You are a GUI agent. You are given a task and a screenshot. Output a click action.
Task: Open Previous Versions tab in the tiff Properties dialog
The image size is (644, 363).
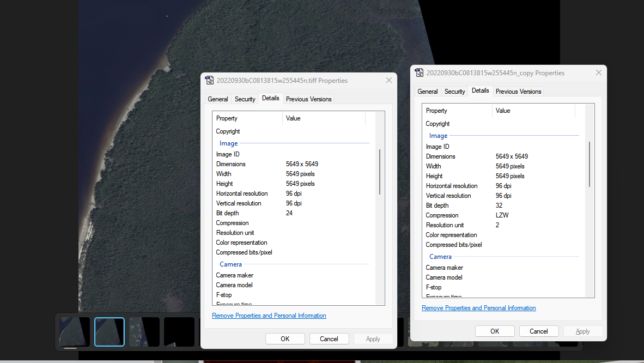tap(308, 99)
